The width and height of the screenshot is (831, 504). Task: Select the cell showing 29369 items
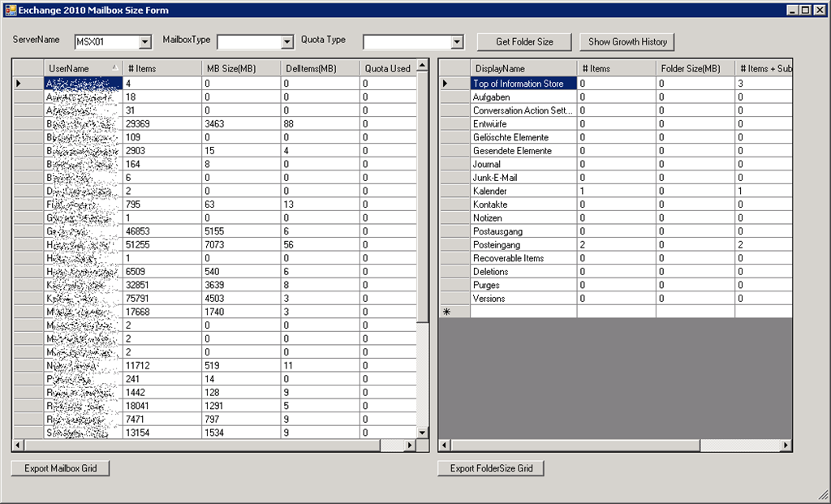162,124
